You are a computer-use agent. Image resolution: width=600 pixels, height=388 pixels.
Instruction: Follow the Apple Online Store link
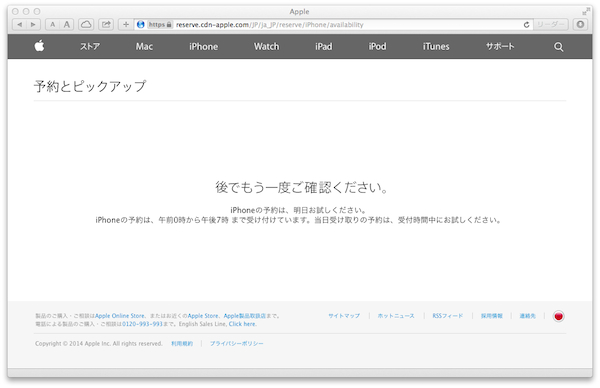click(x=120, y=316)
